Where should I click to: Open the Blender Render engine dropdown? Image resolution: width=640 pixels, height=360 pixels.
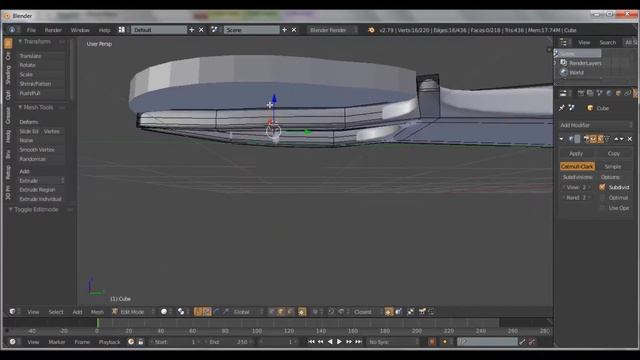(x=333, y=30)
